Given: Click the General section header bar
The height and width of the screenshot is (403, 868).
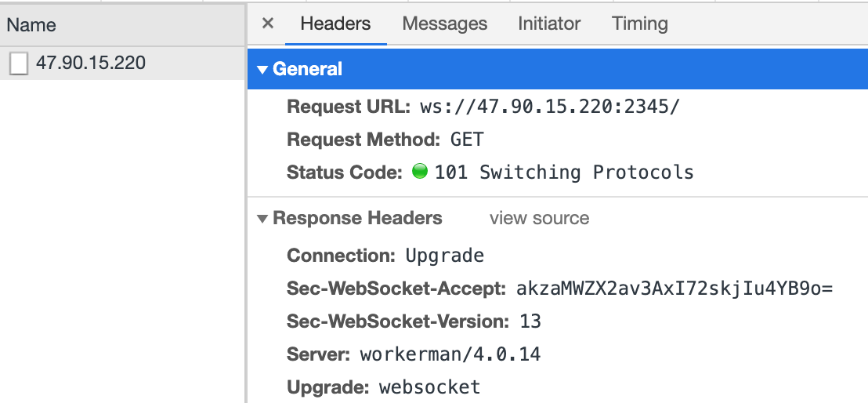Looking at the screenshot, I should (x=558, y=69).
